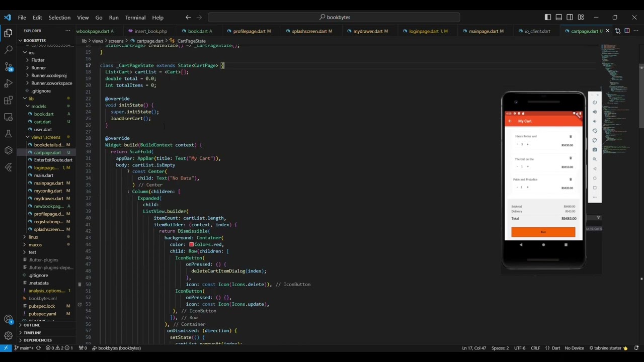
Task: Open the Remote Explorer view
Action: pyautogui.click(x=8, y=117)
